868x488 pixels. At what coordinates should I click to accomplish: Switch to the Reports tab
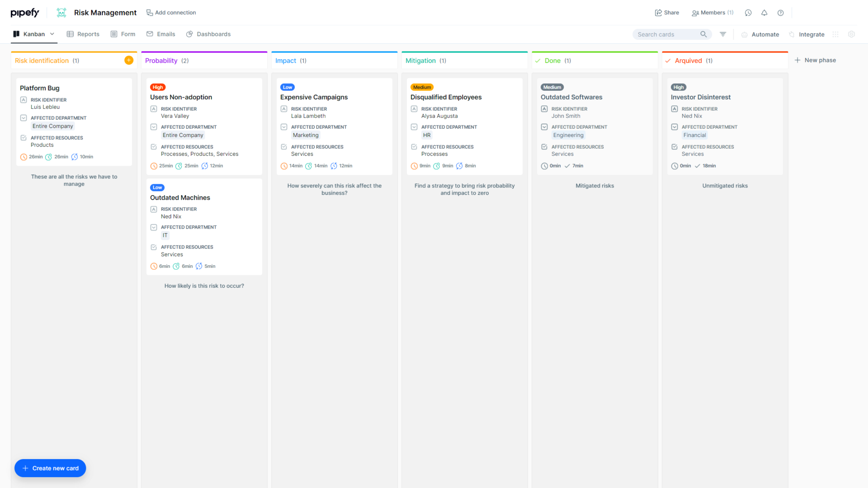coord(83,34)
